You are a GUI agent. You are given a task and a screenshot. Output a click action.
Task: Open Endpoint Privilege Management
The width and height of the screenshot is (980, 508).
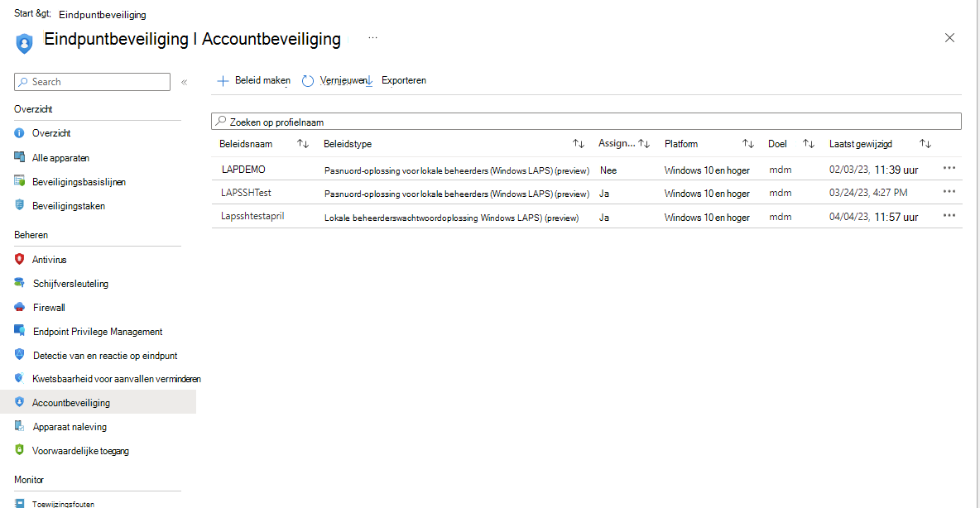[98, 332]
